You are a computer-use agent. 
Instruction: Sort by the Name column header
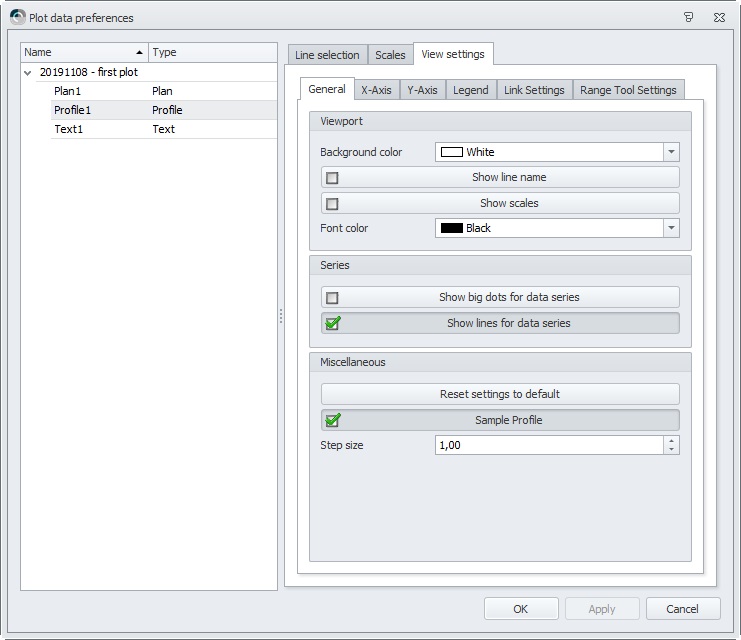coord(85,52)
